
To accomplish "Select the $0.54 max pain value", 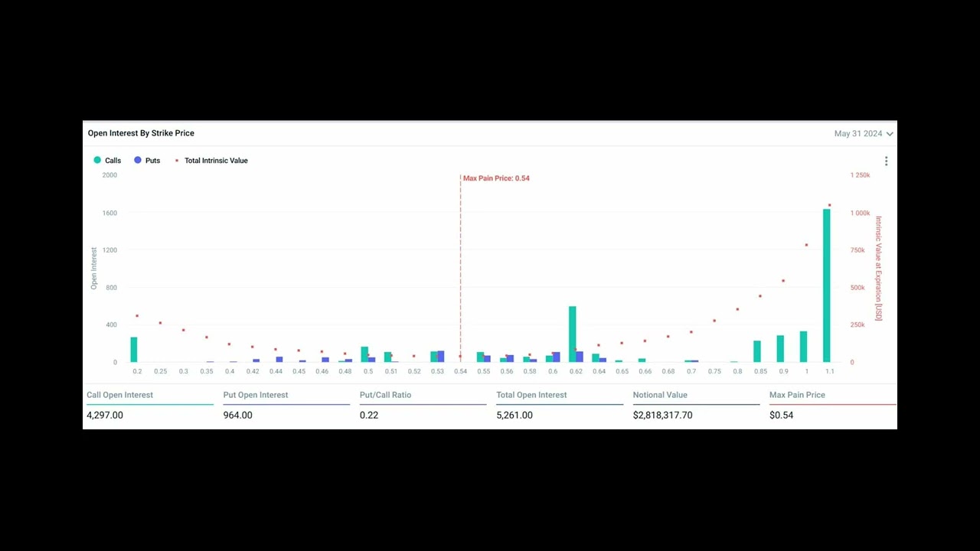I will click(781, 415).
